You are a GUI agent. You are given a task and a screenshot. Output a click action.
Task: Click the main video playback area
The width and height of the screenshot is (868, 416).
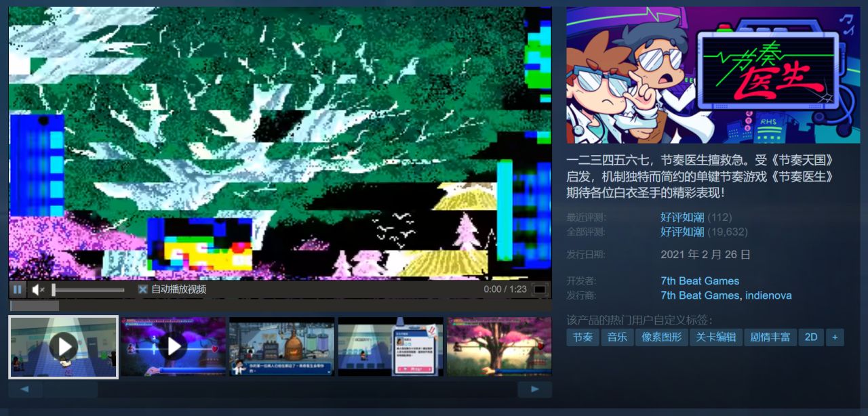pos(280,143)
